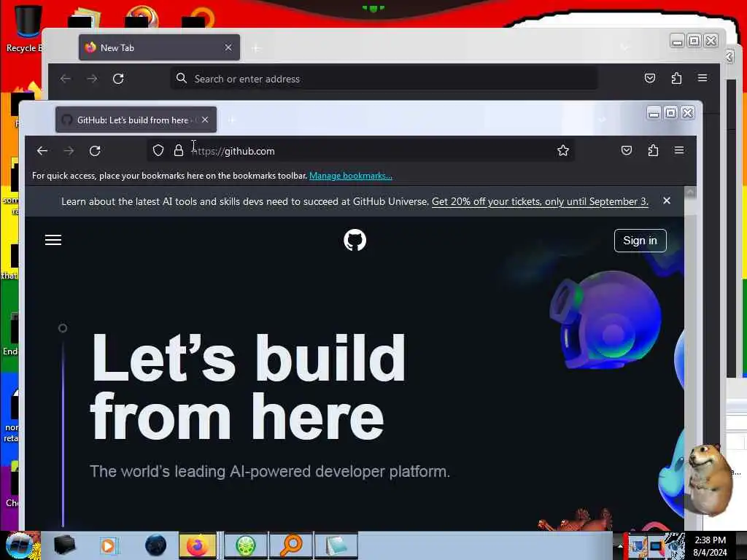The image size is (747, 560).
Task: Open application menu in back Firefox window
Action: point(703,78)
